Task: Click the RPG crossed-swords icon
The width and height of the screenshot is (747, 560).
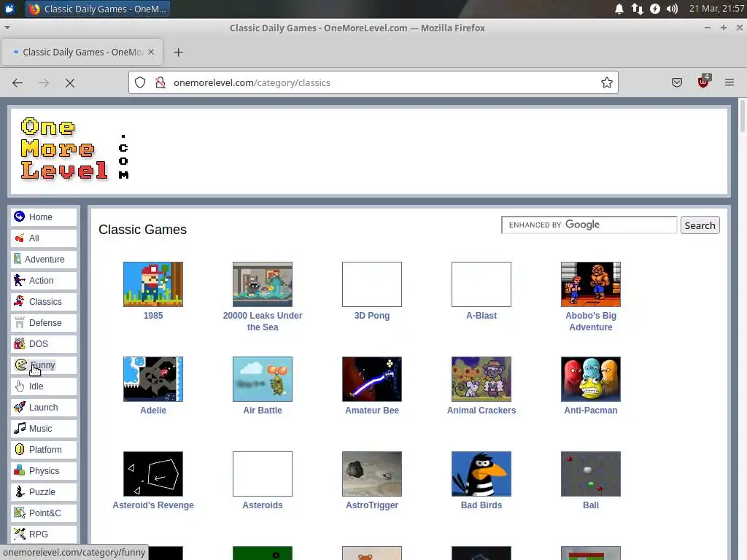Action: point(19,534)
